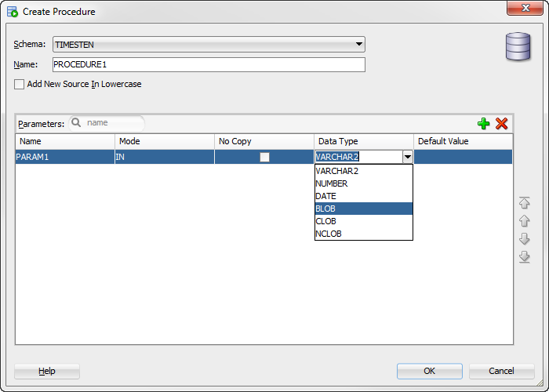
Task: Click the magnifier search icon in Parameters
Action: click(x=76, y=122)
